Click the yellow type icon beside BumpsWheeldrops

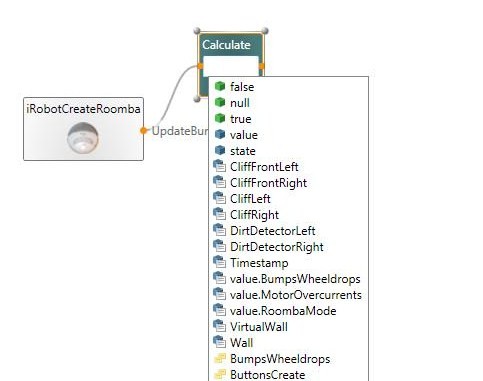click(220, 359)
